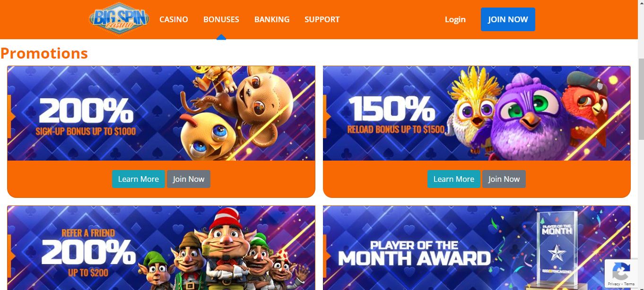Join Now under the reload bonus
This screenshot has width=644, height=290.
[x=504, y=179]
